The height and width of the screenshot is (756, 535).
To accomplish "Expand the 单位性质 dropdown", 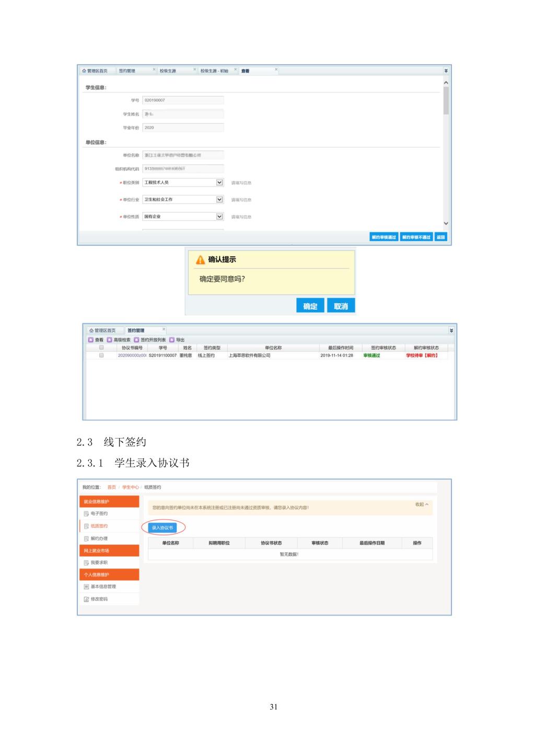I will (219, 216).
